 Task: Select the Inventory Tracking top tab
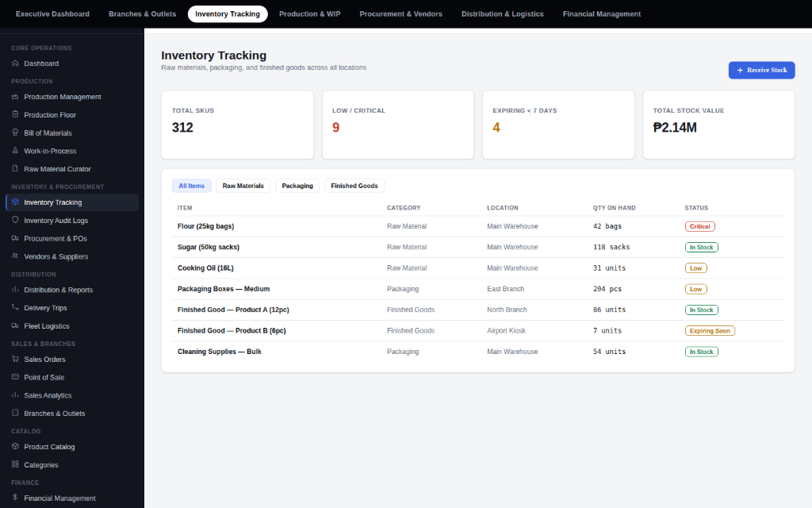228,14
